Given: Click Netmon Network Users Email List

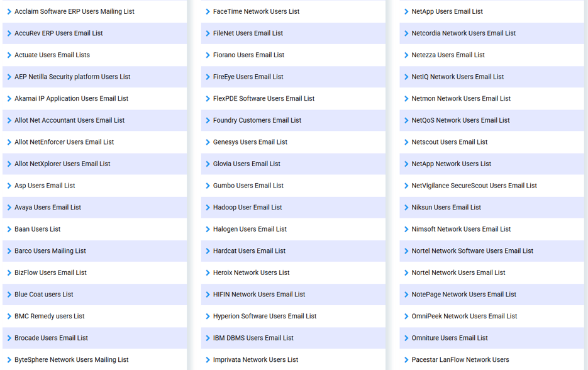Looking at the screenshot, I should click(461, 99).
